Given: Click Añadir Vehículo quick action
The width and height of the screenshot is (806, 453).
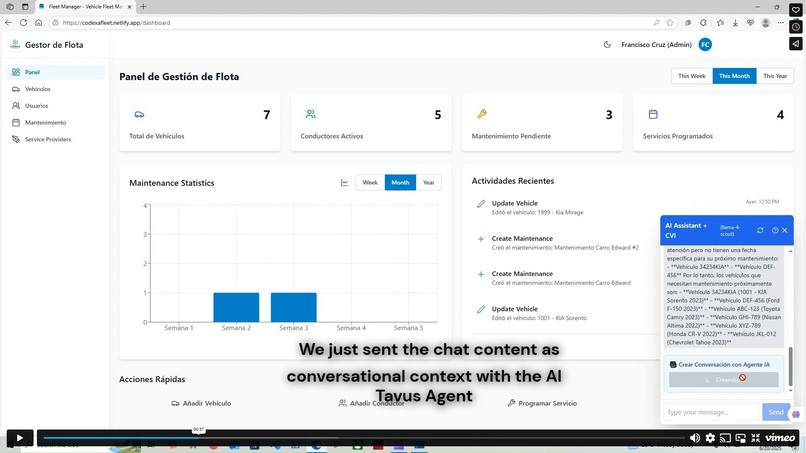Looking at the screenshot, I should pyautogui.click(x=201, y=403).
